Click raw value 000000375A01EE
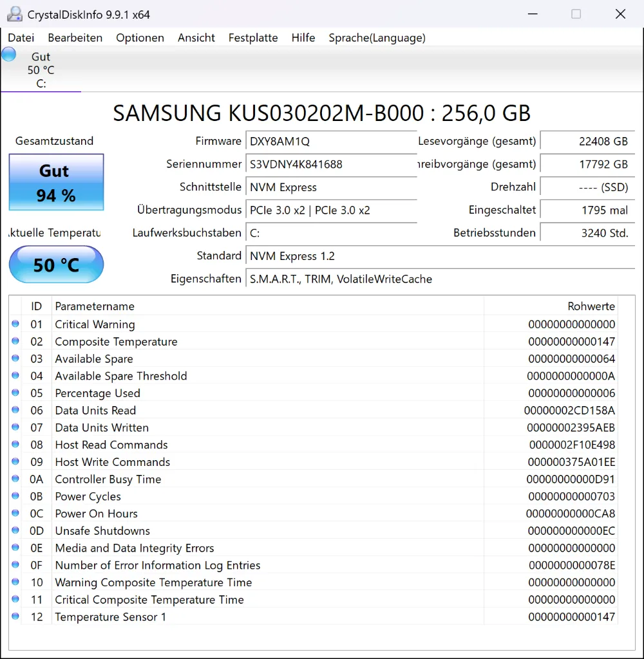The width and height of the screenshot is (644, 659). (571, 462)
